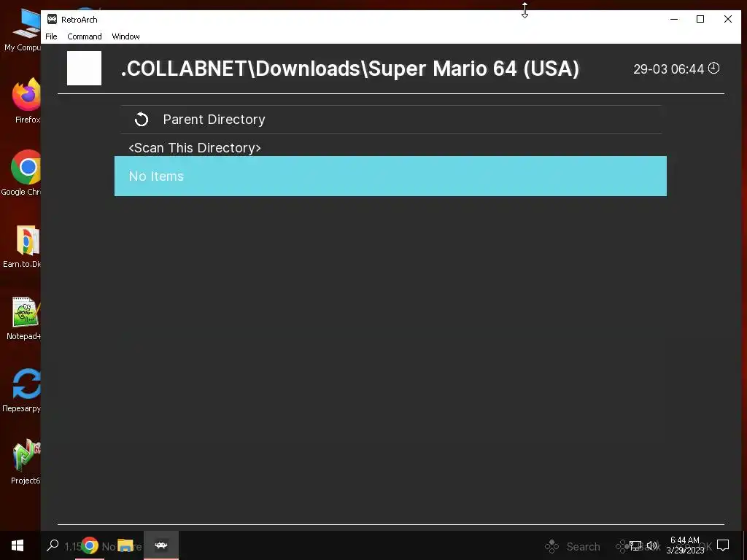Open Notepad++ desktop shortcut
Image resolution: width=747 pixels, height=560 pixels.
pos(24,319)
